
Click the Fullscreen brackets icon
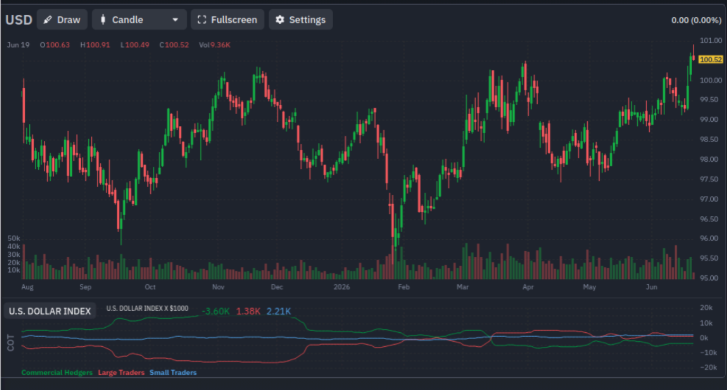click(202, 19)
